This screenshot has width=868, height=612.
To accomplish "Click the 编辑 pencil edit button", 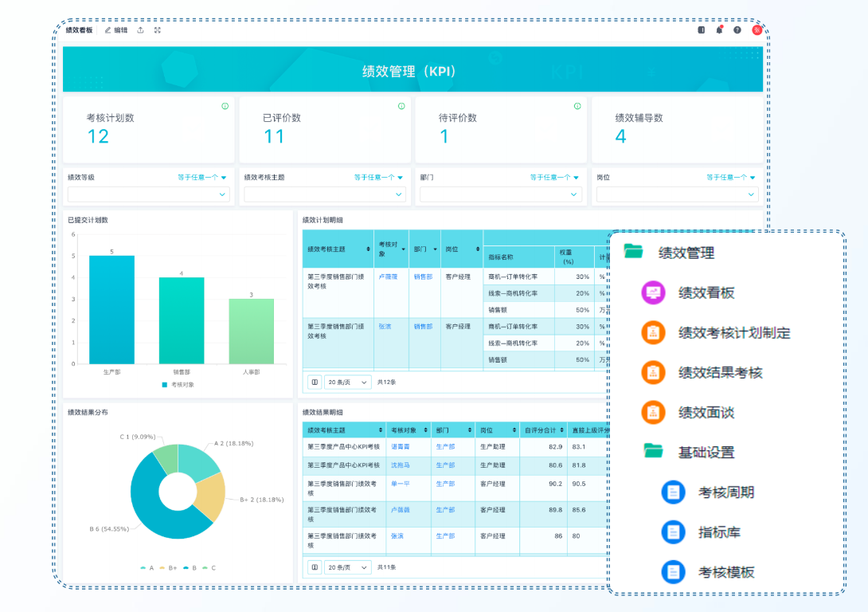I will 116,30.
